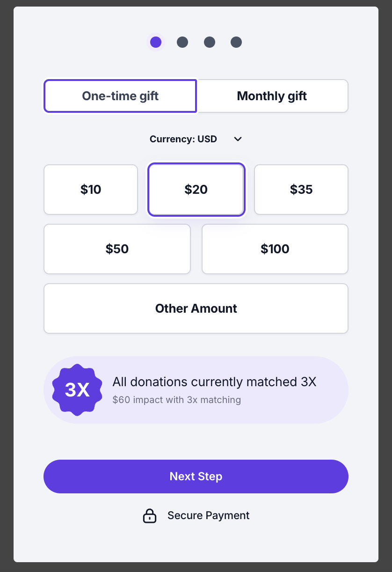This screenshot has height=572, width=392.
Task: Choose the $50 donation amount
Action: 117,249
